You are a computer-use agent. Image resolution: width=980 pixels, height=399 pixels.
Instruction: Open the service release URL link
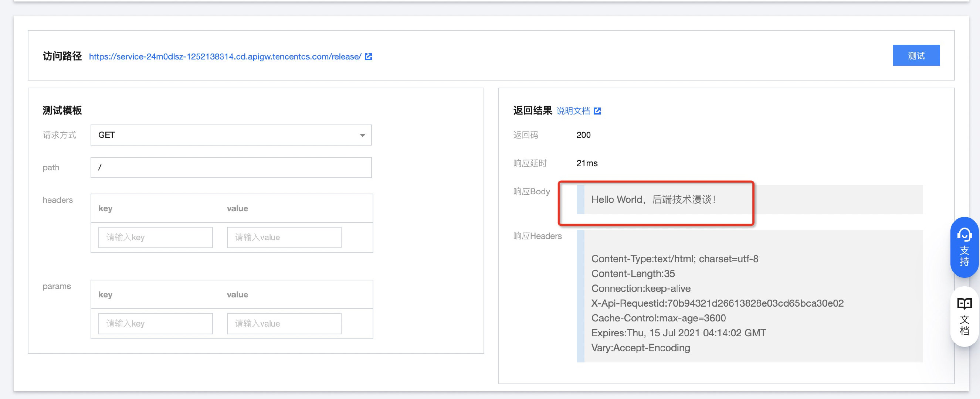tap(225, 57)
